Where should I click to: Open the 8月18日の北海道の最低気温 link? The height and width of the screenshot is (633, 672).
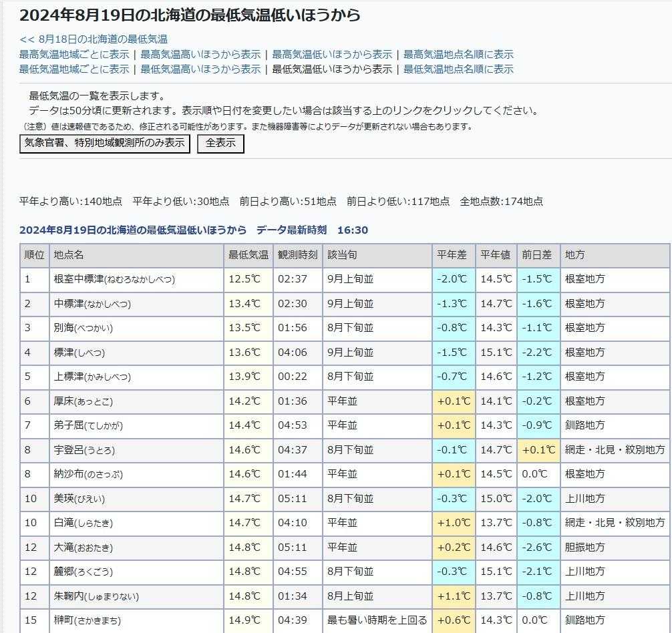point(94,39)
